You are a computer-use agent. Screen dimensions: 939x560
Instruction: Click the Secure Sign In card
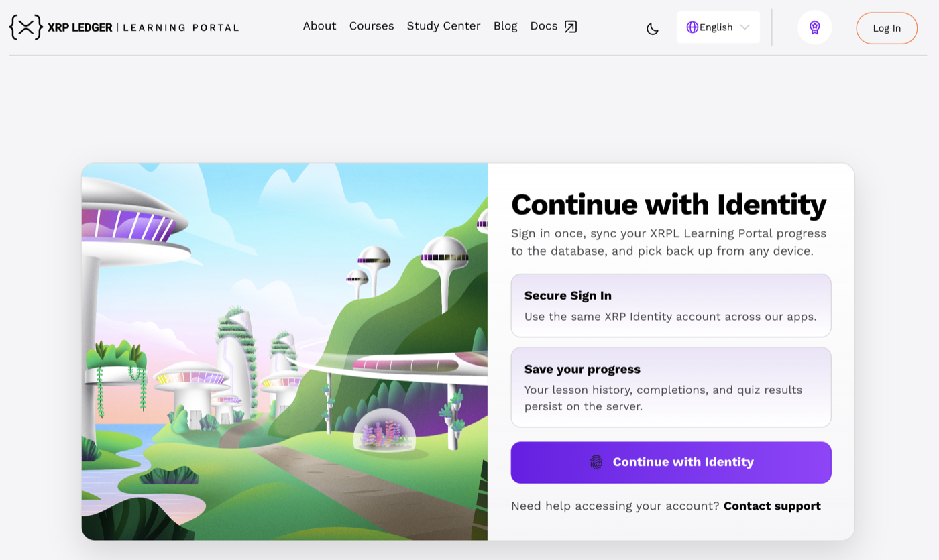(x=671, y=305)
